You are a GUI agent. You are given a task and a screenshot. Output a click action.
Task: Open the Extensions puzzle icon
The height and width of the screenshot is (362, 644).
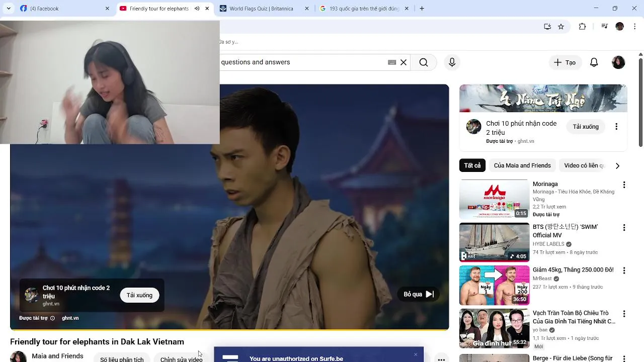pos(583,27)
